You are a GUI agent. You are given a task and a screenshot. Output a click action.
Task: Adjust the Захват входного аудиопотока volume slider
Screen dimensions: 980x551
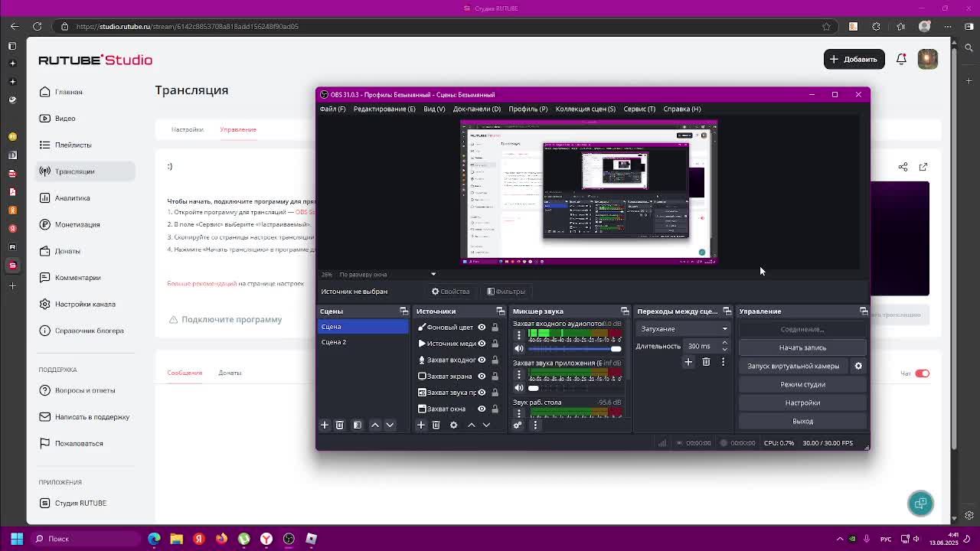tap(574, 349)
